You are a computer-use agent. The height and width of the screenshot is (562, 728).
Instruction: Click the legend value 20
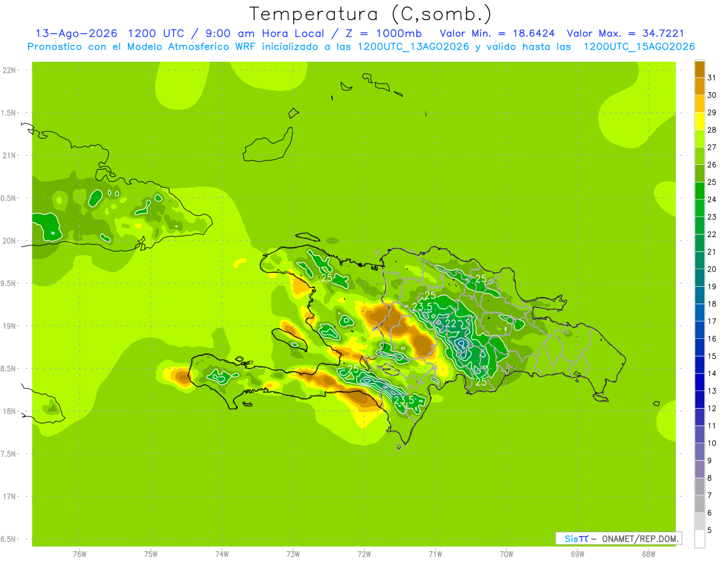pyautogui.click(x=712, y=269)
